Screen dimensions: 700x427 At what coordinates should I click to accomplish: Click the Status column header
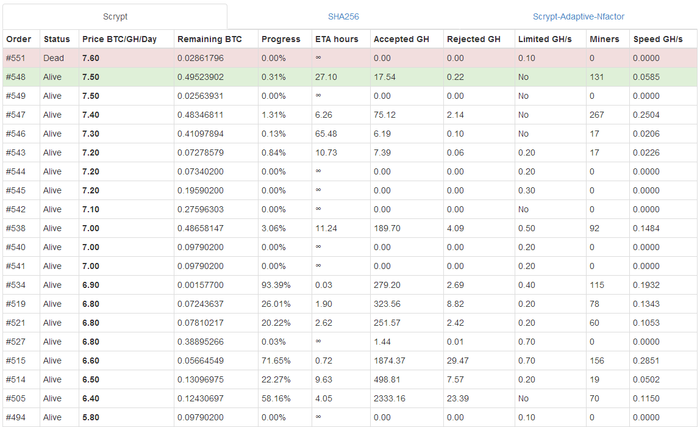coord(57,39)
